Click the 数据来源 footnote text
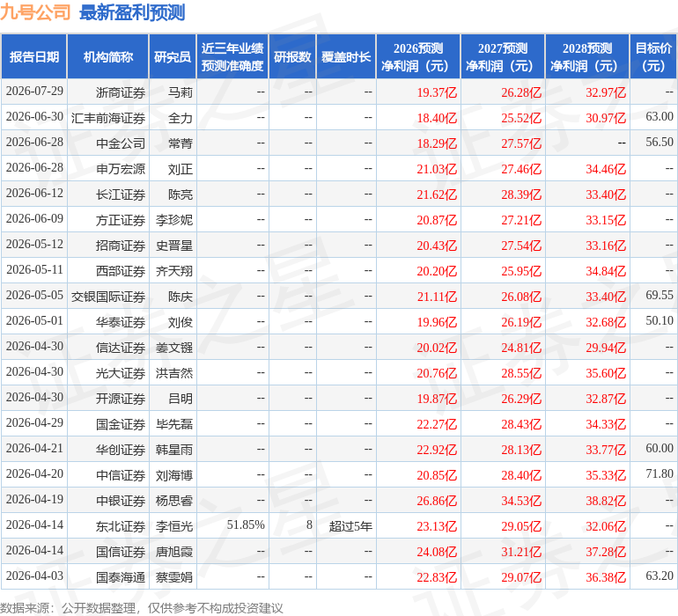This screenshot has height=616, width=678. pyautogui.click(x=142, y=608)
